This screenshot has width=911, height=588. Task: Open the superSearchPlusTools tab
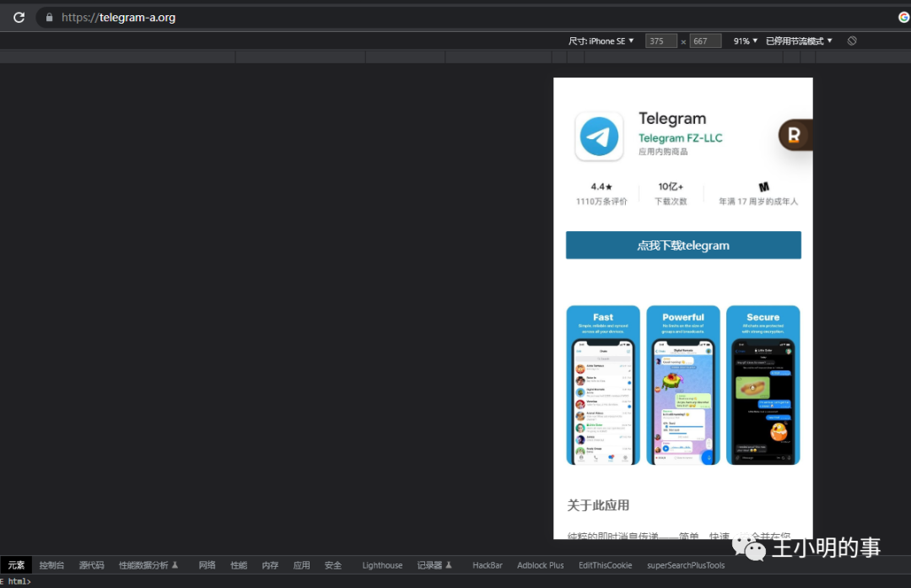tap(686, 564)
